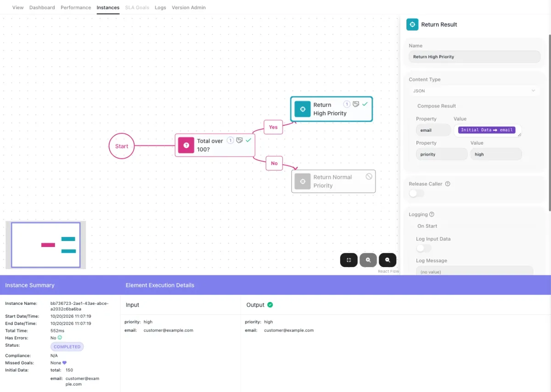Click the Input priority high value
This screenshot has width=551, height=392.
148,322
